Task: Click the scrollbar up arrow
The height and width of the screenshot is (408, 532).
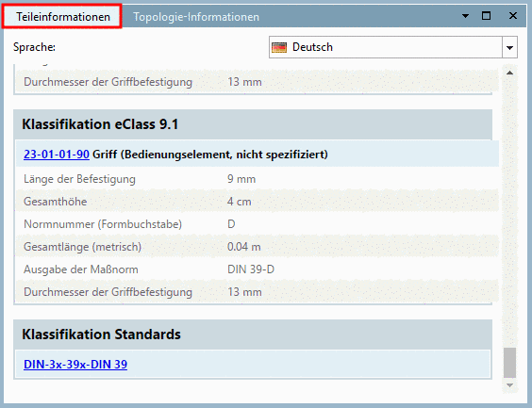Action: 509,73
